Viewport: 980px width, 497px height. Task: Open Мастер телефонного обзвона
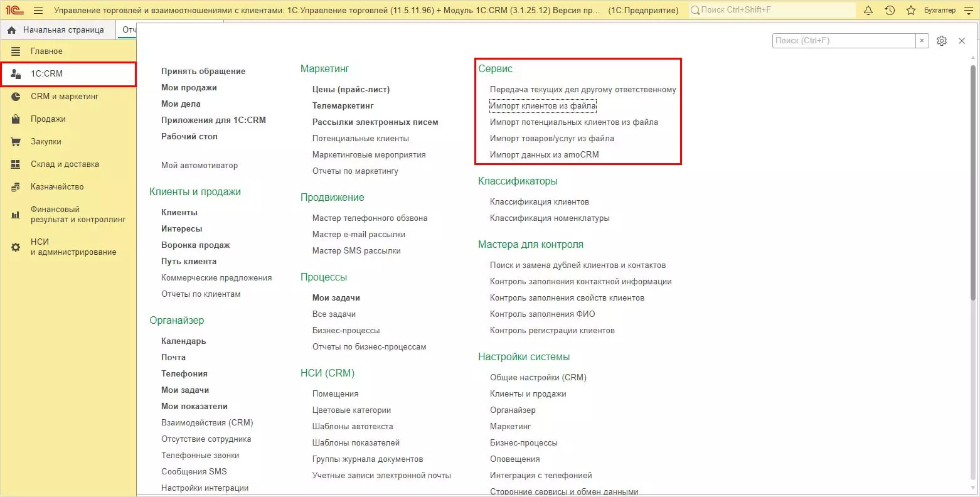coord(370,218)
